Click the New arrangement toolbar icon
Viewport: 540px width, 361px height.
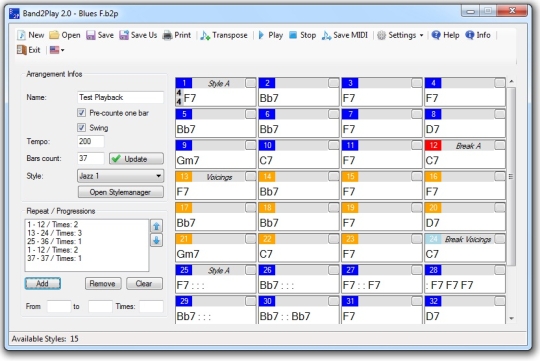(22, 35)
